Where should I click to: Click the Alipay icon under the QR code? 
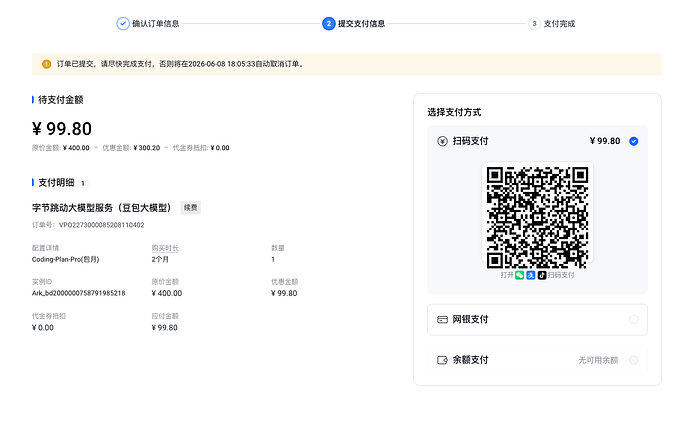(531, 275)
